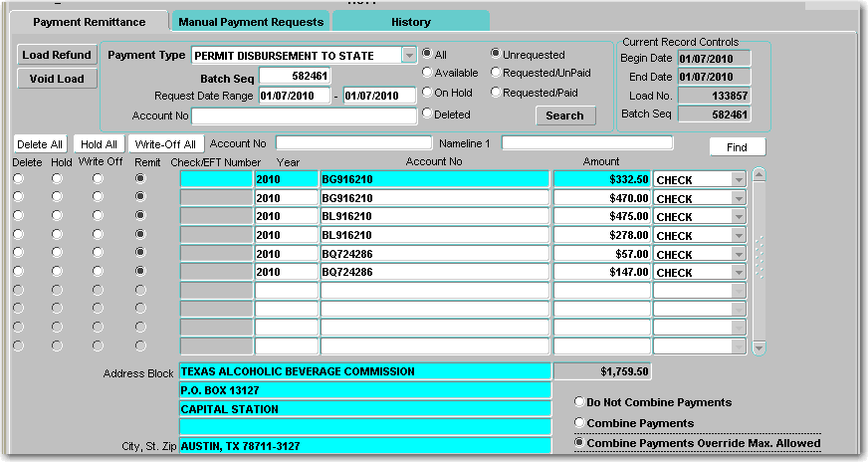
Task: Click the Void Load button
Action: pos(57,79)
